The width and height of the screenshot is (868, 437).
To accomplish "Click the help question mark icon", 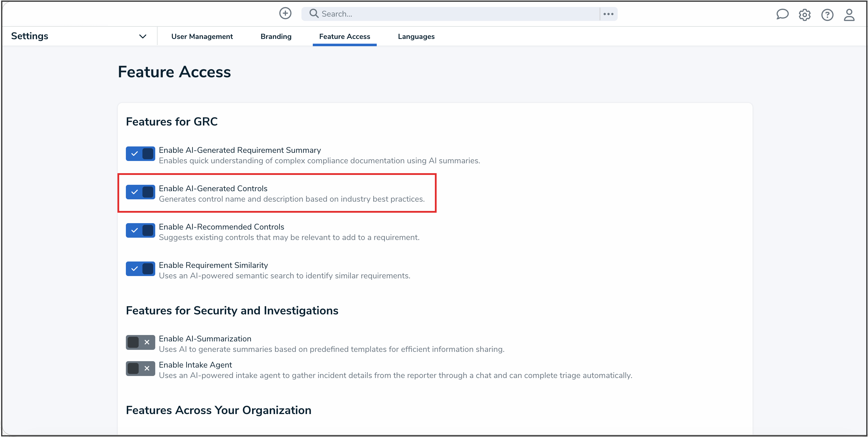I will (827, 15).
